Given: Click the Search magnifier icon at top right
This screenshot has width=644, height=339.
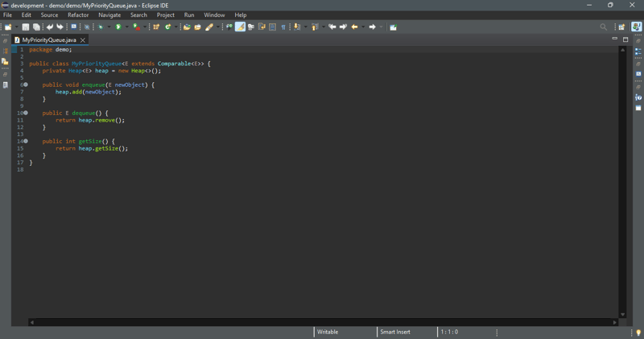Looking at the screenshot, I should (x=603, y=27).
